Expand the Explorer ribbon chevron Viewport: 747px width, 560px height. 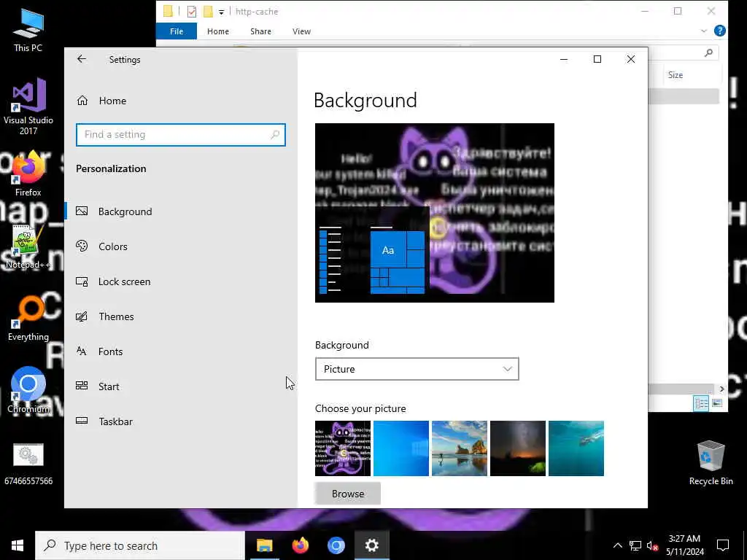pyautogui.click(x=704, y=31)
